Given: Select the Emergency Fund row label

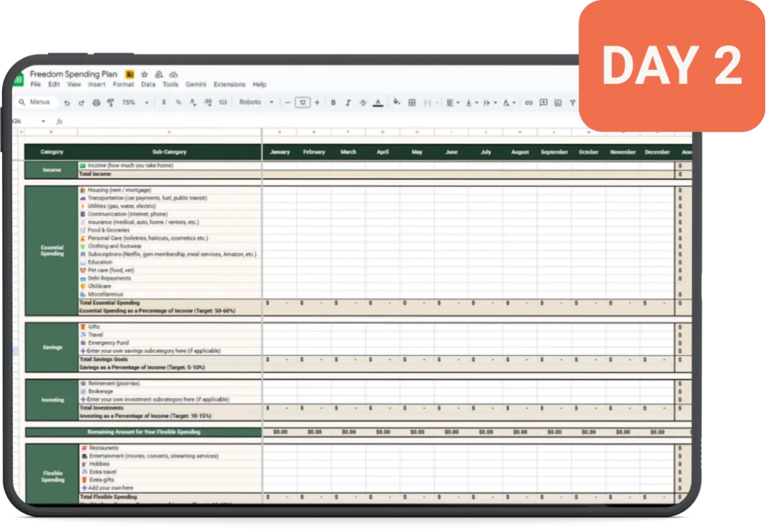Looking at the screenshot, I should 109,343.
